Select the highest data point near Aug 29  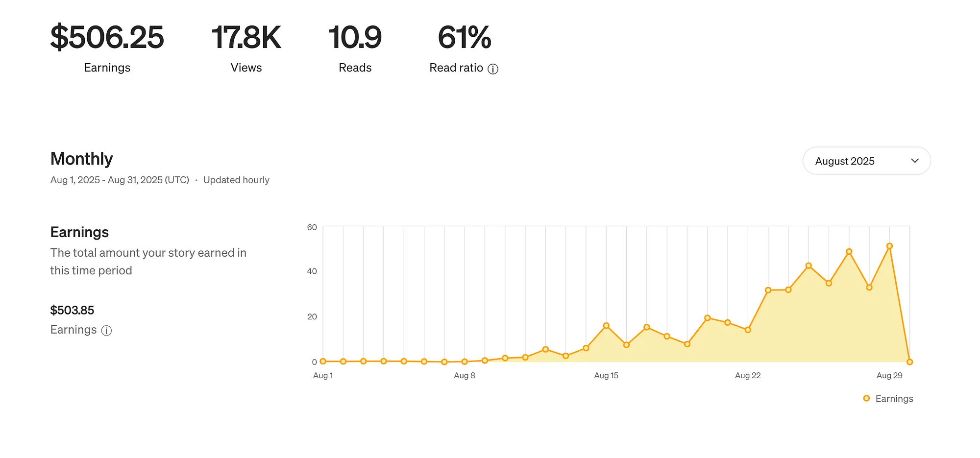pyautogui.click(x=889, y=246)
